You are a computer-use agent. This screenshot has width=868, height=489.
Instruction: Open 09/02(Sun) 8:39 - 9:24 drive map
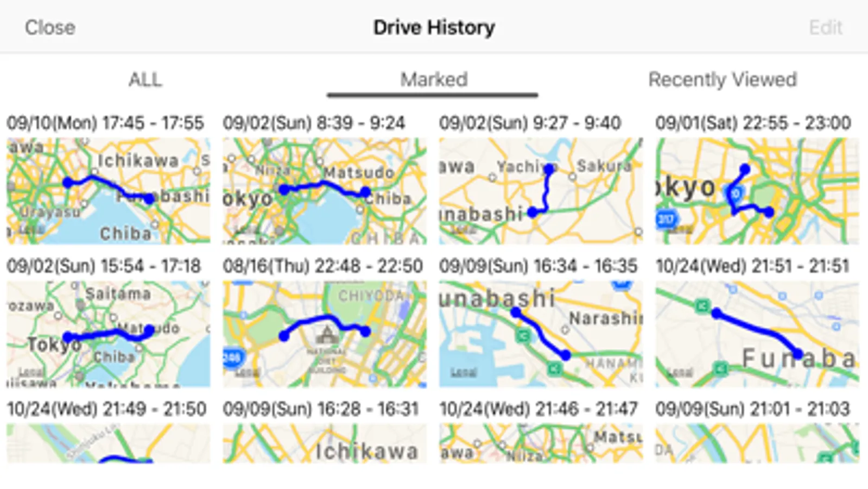point(325,191)
